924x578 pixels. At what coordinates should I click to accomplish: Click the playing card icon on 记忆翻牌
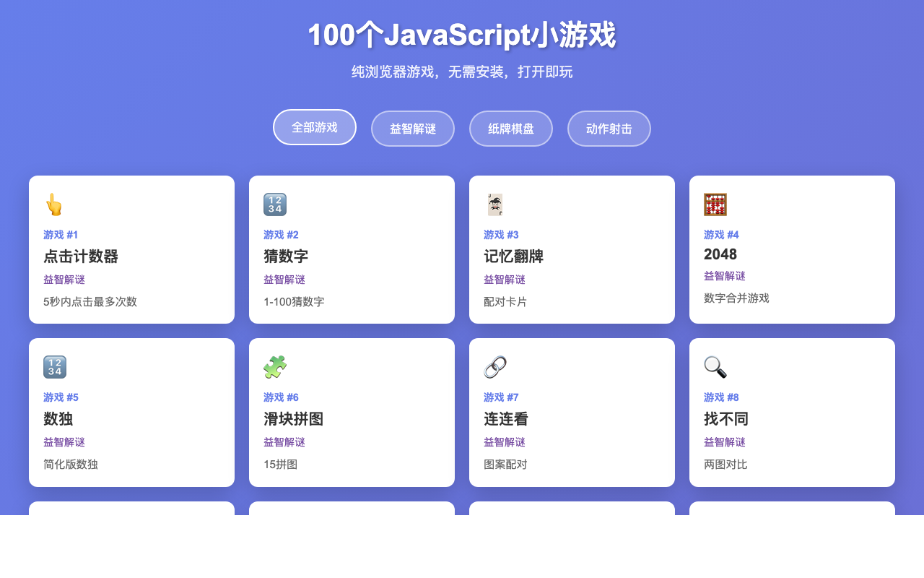(495, 204)
